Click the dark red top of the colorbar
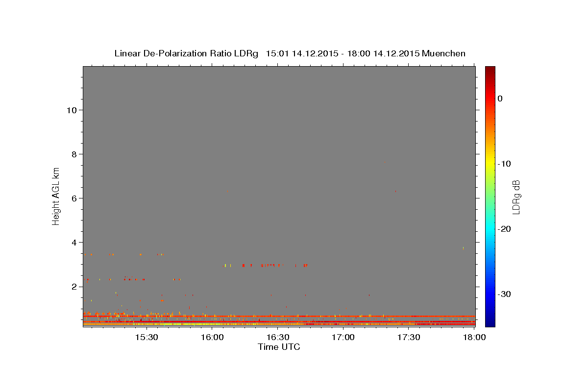Image resolution: width=588 pixels, height=392 pixels. click(x=490, y=70)
